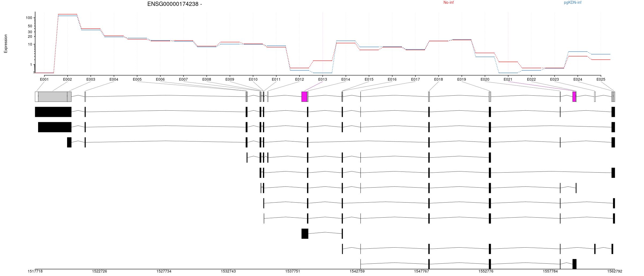The image size is (644, 276).
Task: Click genomic coordinate 1532743
Action: coord(228,271)
